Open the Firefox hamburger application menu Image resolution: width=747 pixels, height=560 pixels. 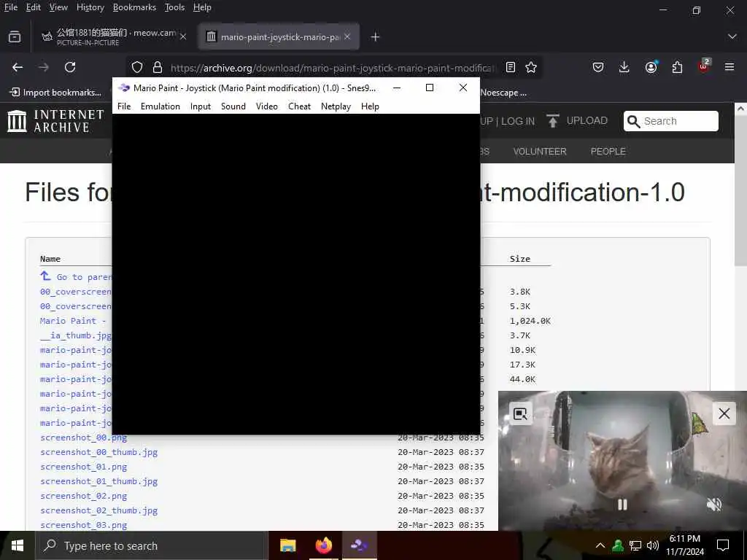tap(729, 67)
